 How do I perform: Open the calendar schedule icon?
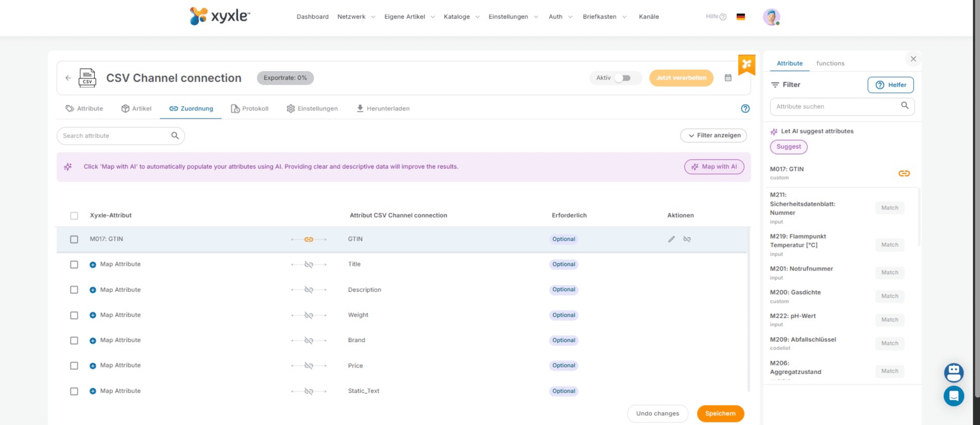[x=728, y=78]
